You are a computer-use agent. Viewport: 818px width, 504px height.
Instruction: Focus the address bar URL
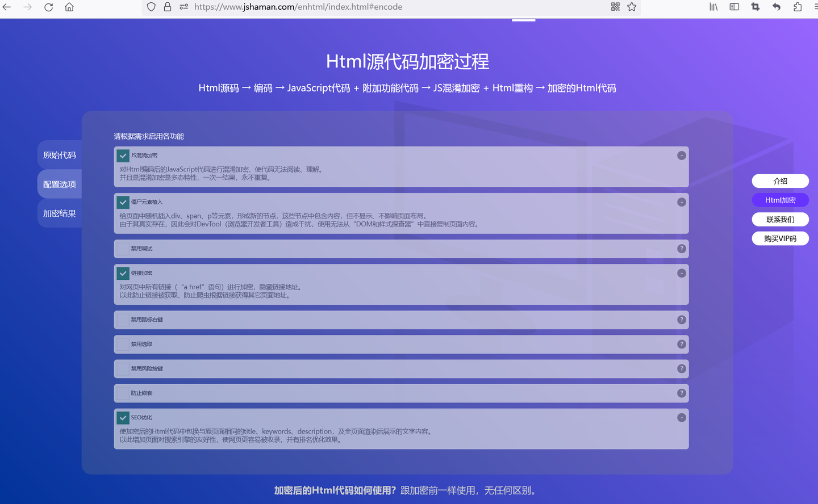coord(298,7)
